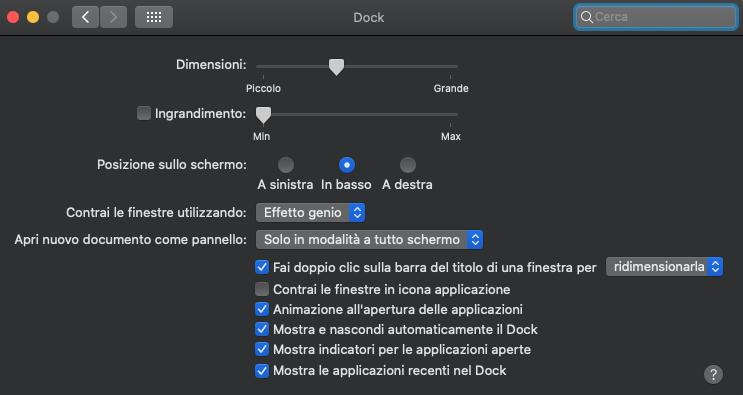Open the ridimensionarla dropdown
The height and width of the screenshot is (395, 743).
click(664, 267)
